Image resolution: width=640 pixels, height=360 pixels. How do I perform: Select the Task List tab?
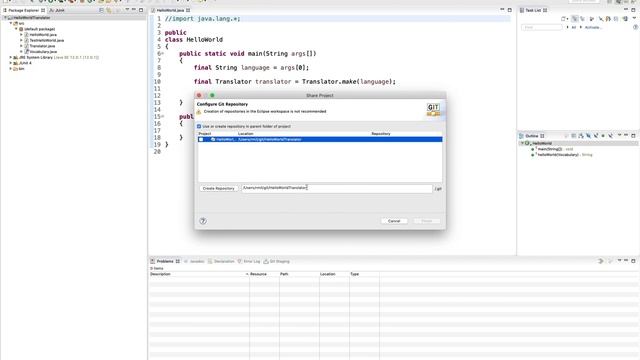pos(533,10)
